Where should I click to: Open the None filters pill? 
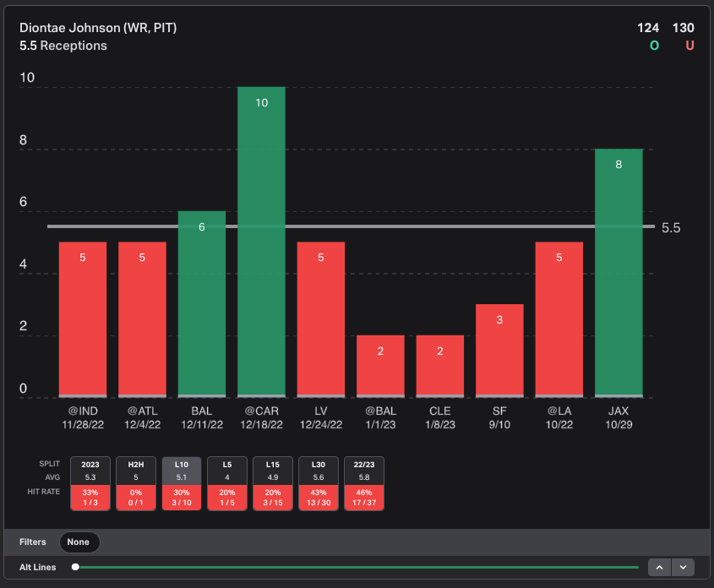point(79,542)
